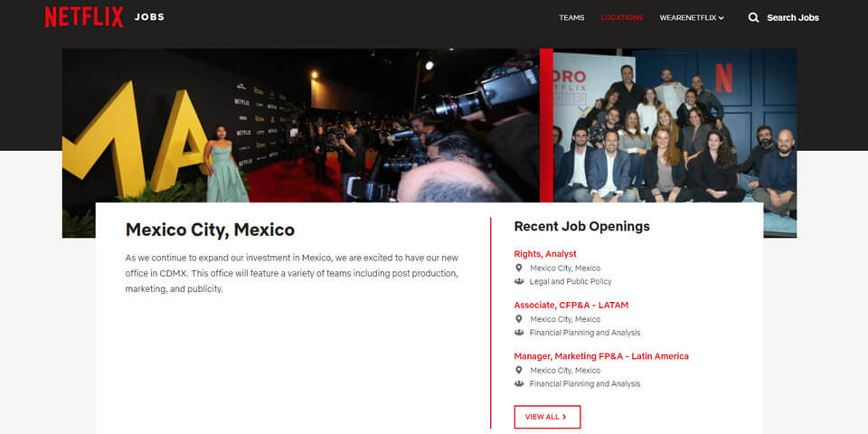Click location pin under Manager, Marketing FP&A job

coord(519,370)
